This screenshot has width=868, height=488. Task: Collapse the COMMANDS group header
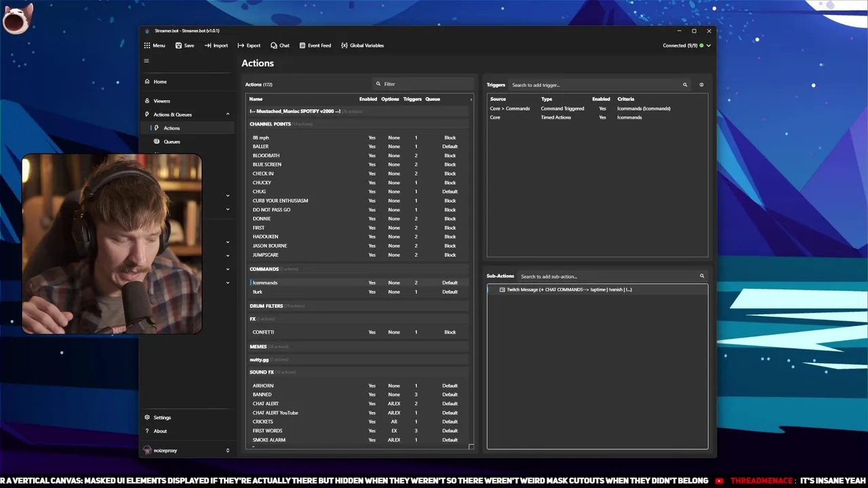[x=358, y=269]
